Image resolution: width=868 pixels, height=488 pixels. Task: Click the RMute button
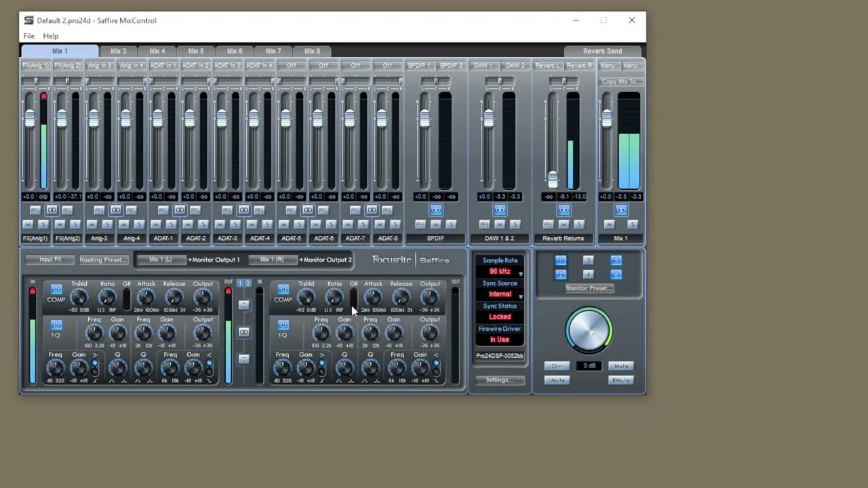coord(620,380)
